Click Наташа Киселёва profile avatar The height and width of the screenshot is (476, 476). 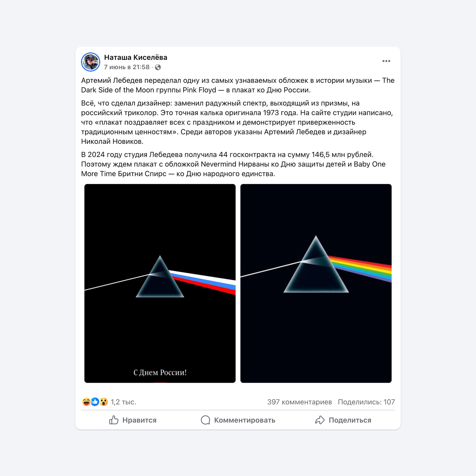[x=90, y=62]
